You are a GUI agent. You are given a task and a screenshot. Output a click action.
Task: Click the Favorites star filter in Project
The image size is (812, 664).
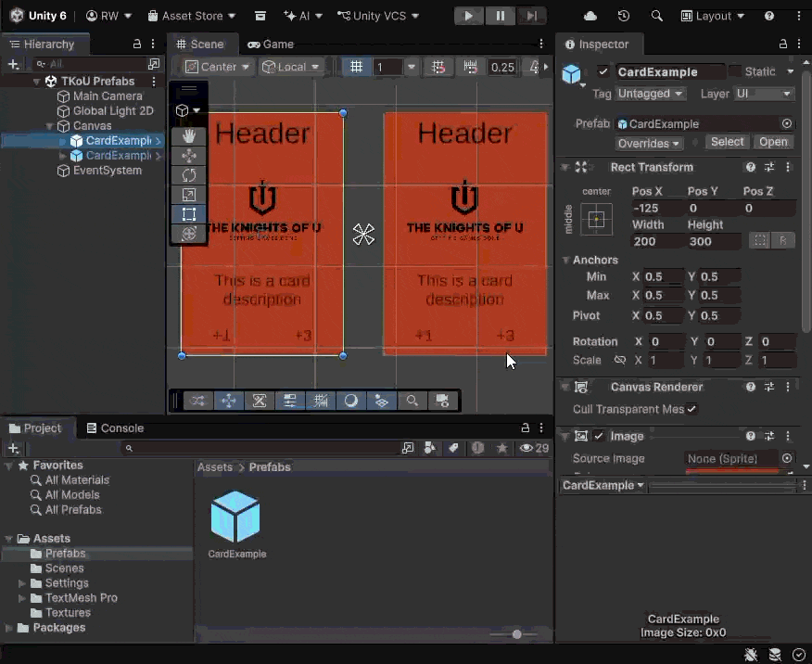[501, 448]
